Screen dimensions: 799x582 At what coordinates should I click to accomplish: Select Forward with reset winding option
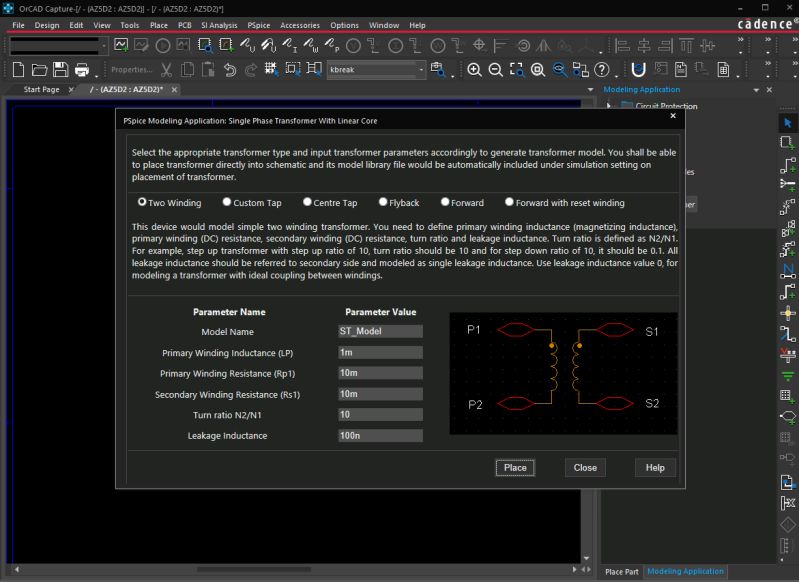coord(509,202)
